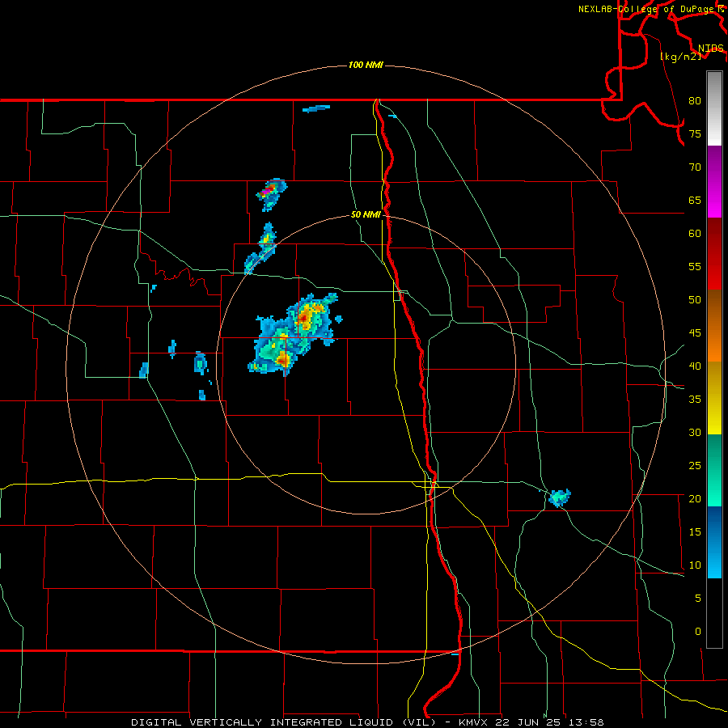
Task: Pick the dark gray bottom segment of color bar
Action: tap(714, 613)
